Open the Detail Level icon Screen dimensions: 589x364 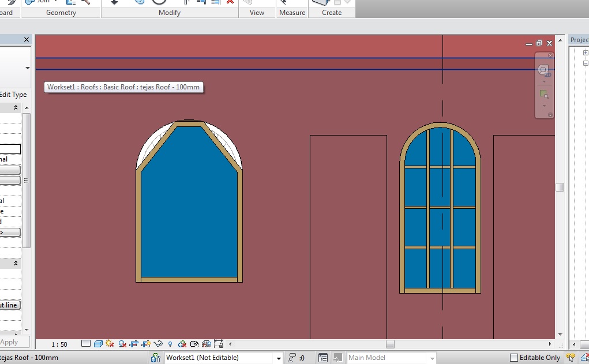pyautogui.click(x=86, y=344)
